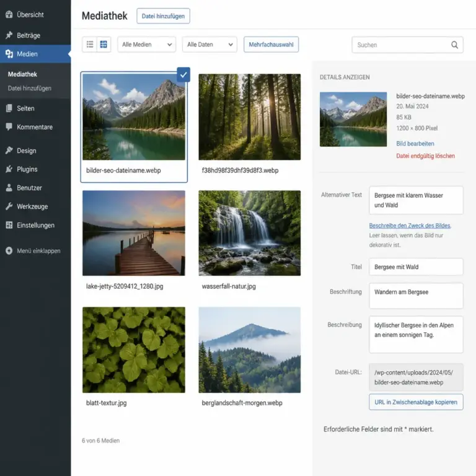The width and height of the screenshot is (476, 476).
Task: Click the Einstellungen settings icon
Action: [x=9, y=225]
